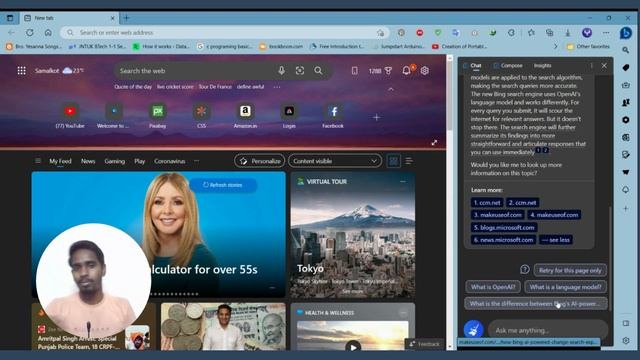Viewport: 640px width, 360px height.
Task: Open the Microsoft Rewards trophy points
Action: (x=380, y=71)
